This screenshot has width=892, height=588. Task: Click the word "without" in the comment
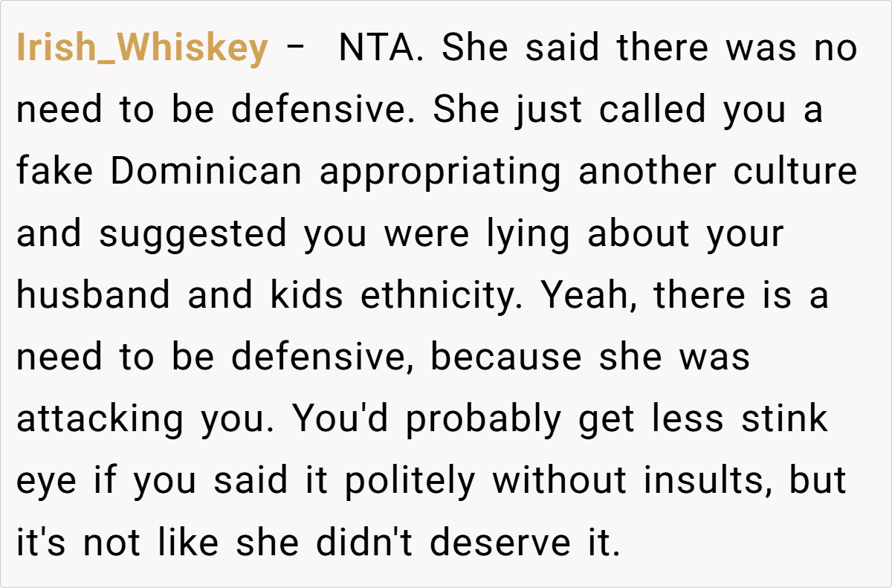559,480
